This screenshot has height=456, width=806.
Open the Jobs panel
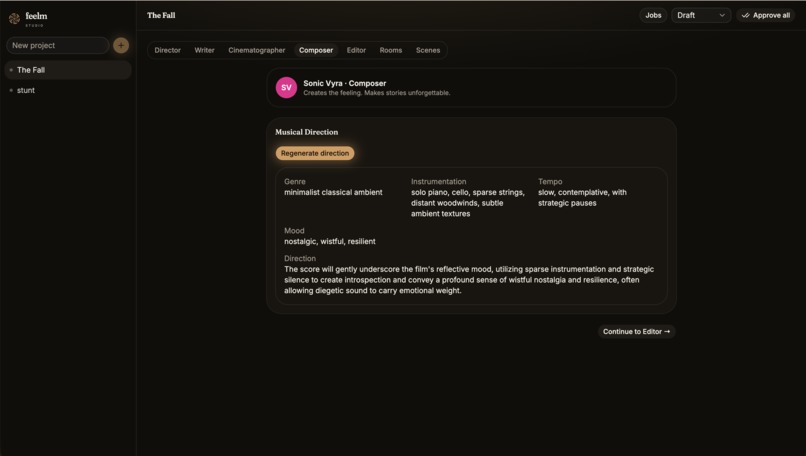653,15
